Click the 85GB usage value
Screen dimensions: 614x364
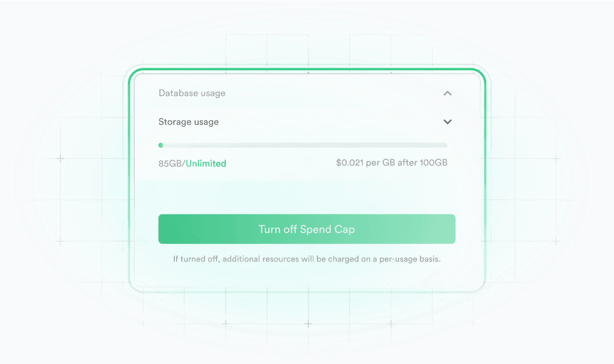170,163
